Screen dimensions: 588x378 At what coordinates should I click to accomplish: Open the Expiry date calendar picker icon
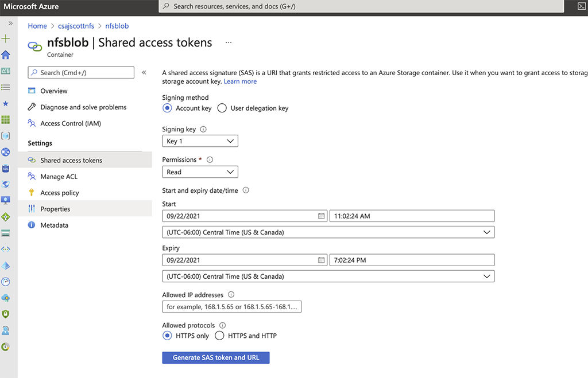[322, 260]
